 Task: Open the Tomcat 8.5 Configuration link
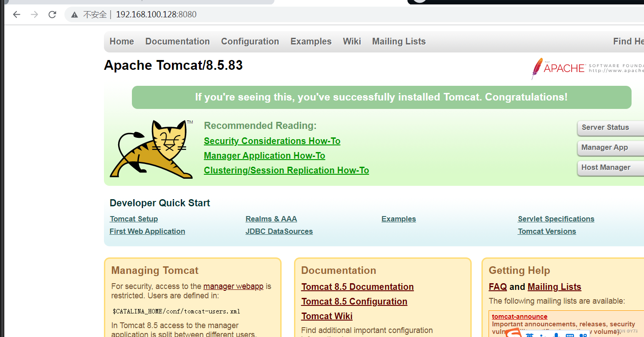(x=354, y=301)
